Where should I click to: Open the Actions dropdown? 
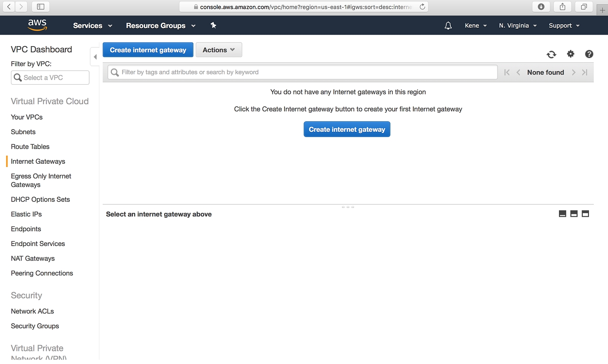[218, 50]
